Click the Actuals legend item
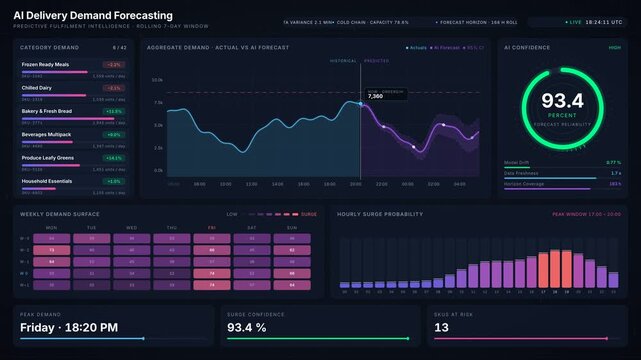 (x=416, y=48)
